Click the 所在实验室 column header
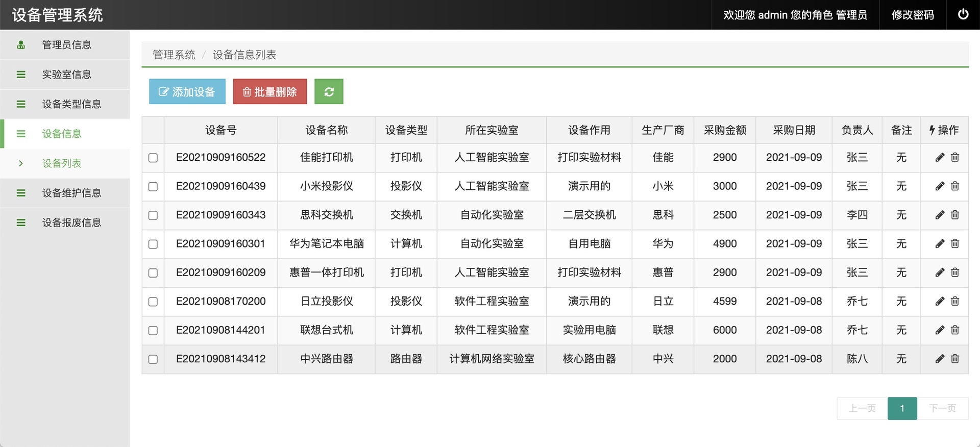Image resolution: width=980 pixels, height=447 pixels. [492, 130]
